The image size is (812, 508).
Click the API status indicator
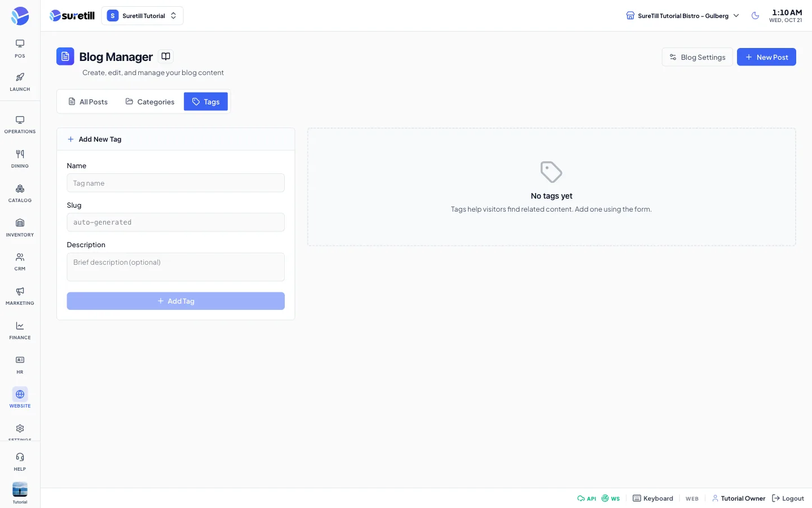(587, 498)
